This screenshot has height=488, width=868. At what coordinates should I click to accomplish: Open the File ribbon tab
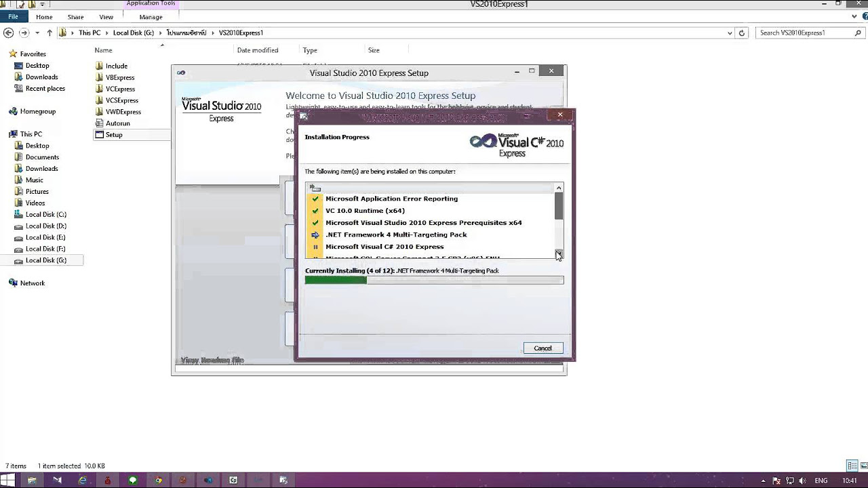pos(13,17)
